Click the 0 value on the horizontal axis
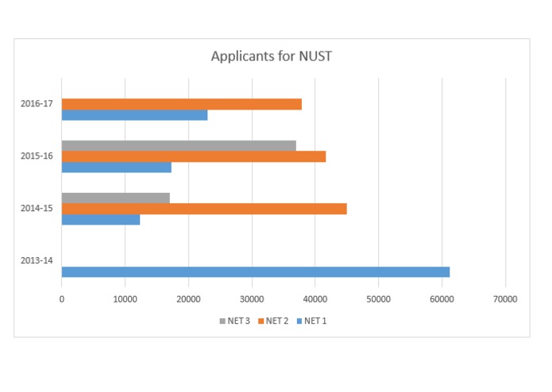This screenshot has height=392, width=552. click(x=62, y=299)
